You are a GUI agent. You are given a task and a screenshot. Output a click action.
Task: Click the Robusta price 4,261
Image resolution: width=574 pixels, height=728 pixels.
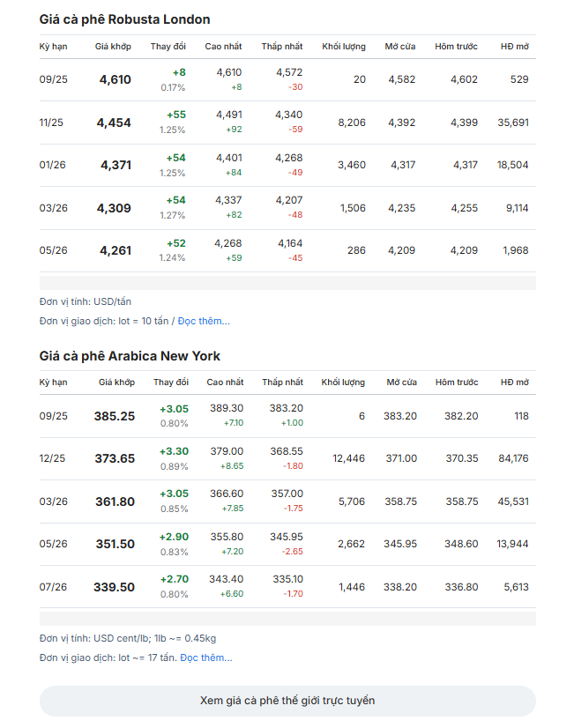coord(116,250)
